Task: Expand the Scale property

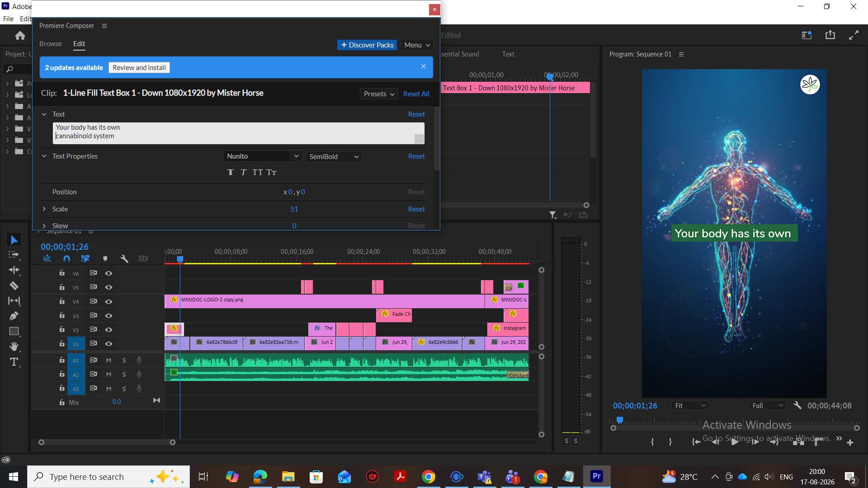Action: [44, 209]
